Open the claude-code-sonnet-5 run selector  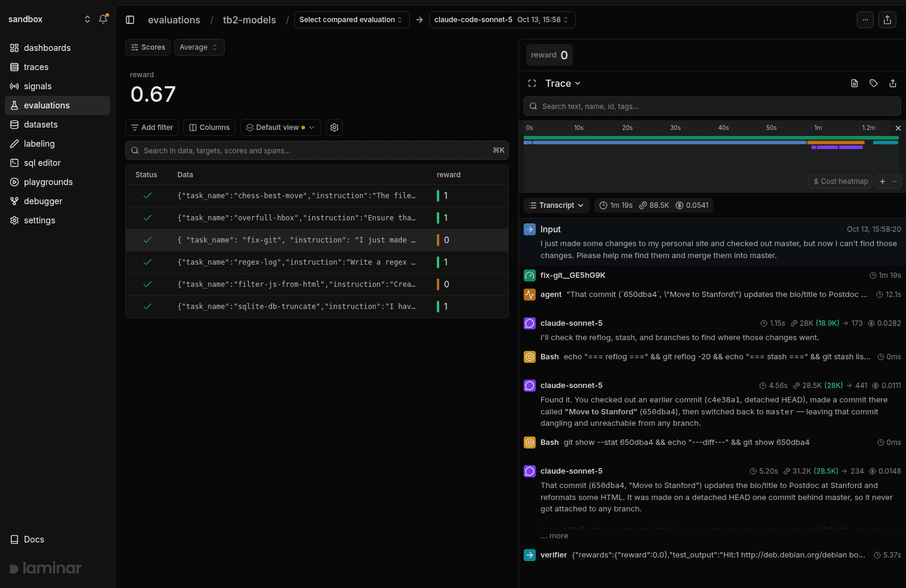tap(502, 20)
